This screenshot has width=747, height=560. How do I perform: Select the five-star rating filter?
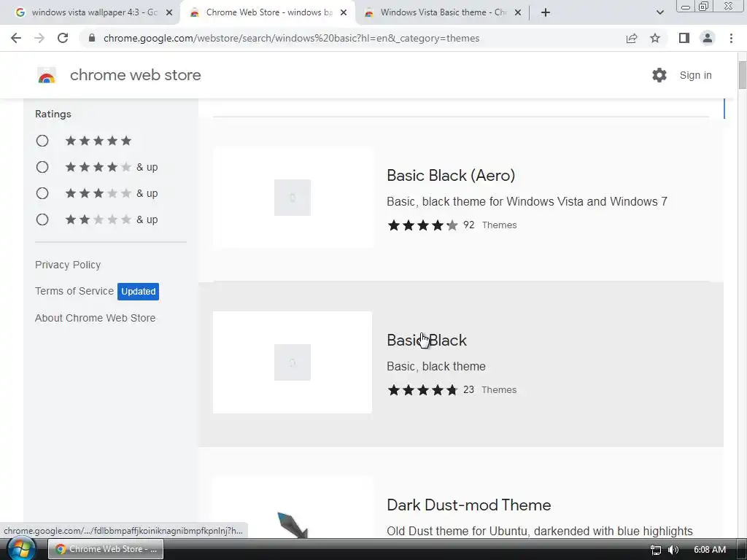(x=42, y=141)
